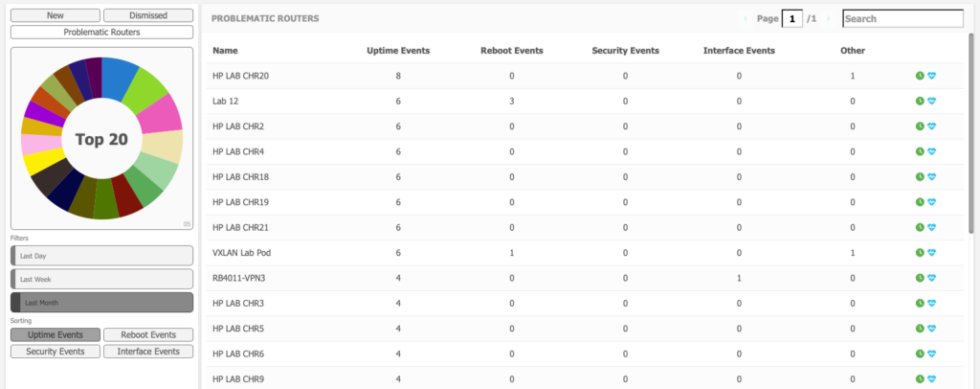Click the Search input field

[902, 19]
